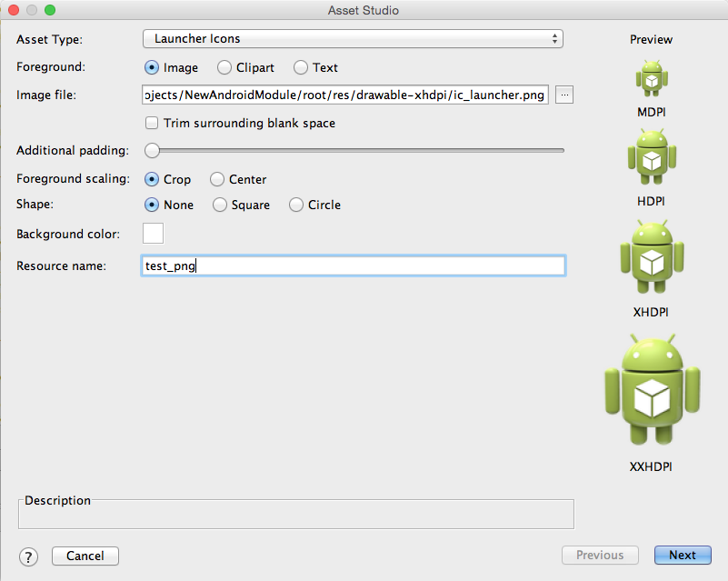Choose Center foreground scaling
The width and height of the screenshot is (728, 581).
217,179
